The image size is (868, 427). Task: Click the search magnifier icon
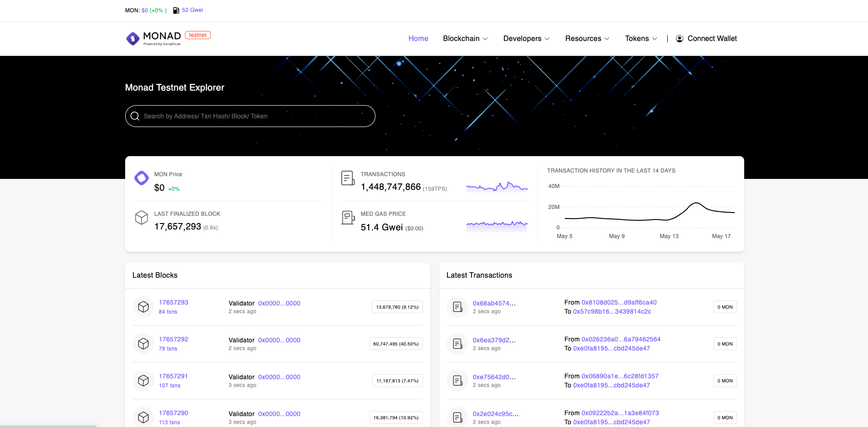click(x=135, y=116)
